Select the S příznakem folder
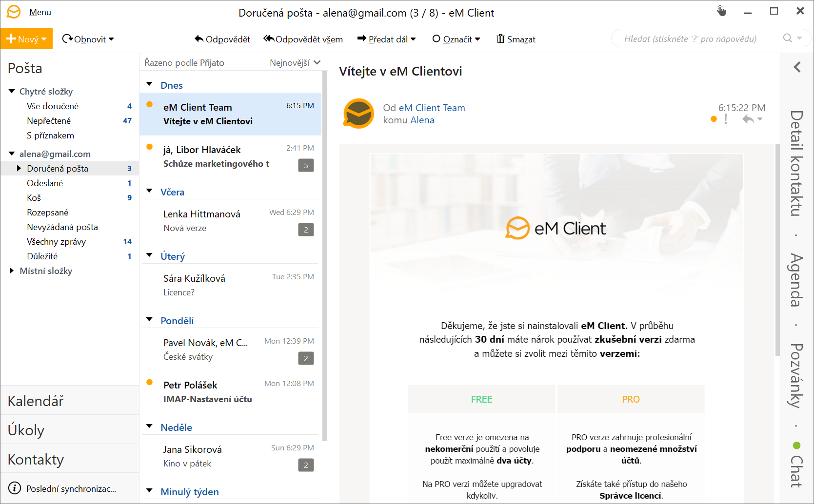 click(x=70, y=136)
